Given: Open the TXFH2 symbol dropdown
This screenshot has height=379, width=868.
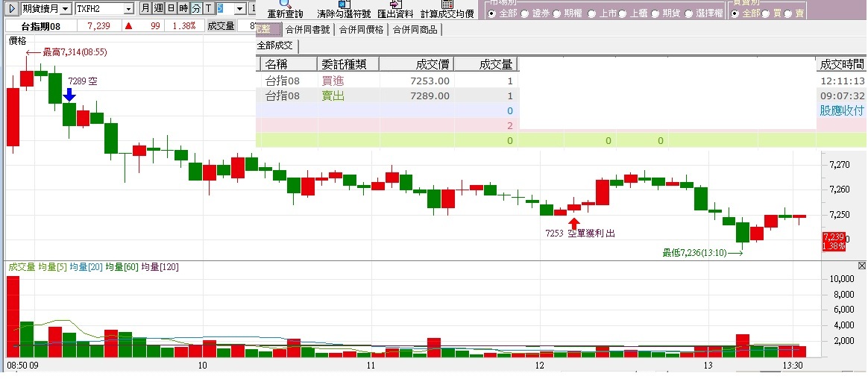Looking at the screenshot, I should (x=128, y=9).
